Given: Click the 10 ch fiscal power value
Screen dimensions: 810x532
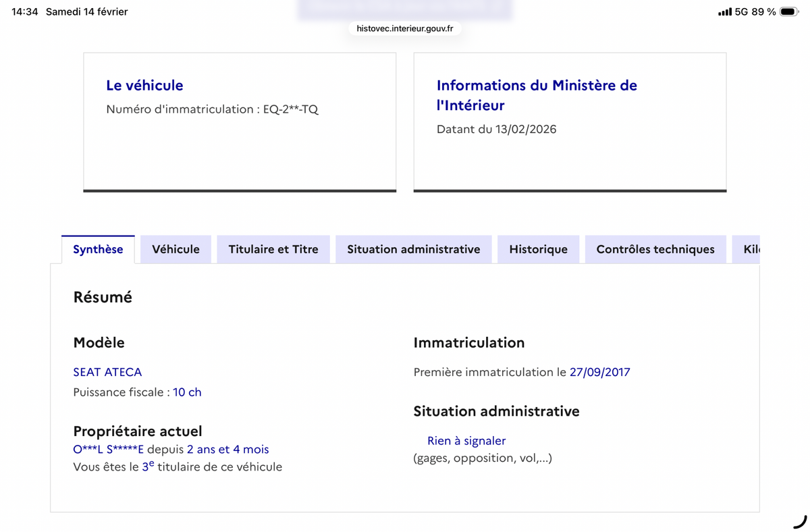Looking at the screenshot, I should [x=187, y=392].
